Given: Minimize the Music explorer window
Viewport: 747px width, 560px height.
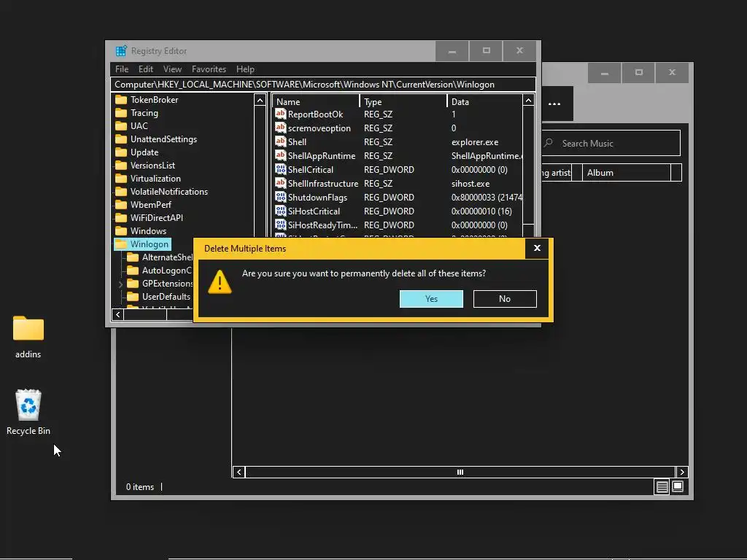Looking at the screenshot, I should pos(605,73).
